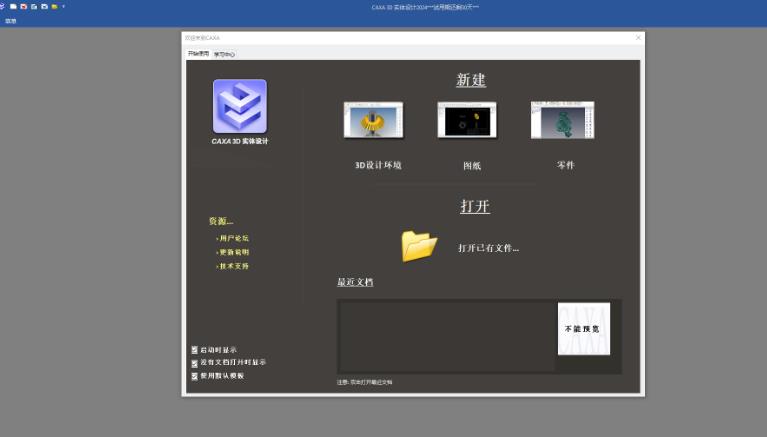This screenshot has width=767, height=437.
Task: Open the 菜单 menu below the toolbar
Action: pos(10,20)
